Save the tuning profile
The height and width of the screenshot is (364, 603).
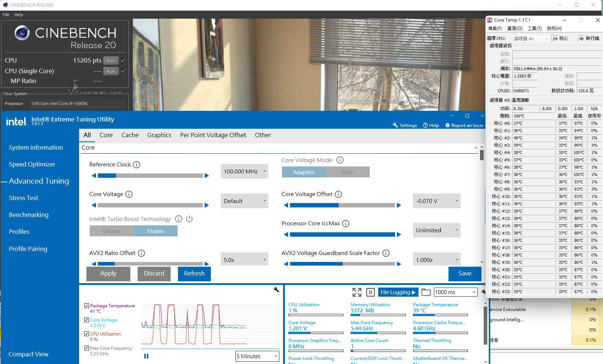click(465, 273)
